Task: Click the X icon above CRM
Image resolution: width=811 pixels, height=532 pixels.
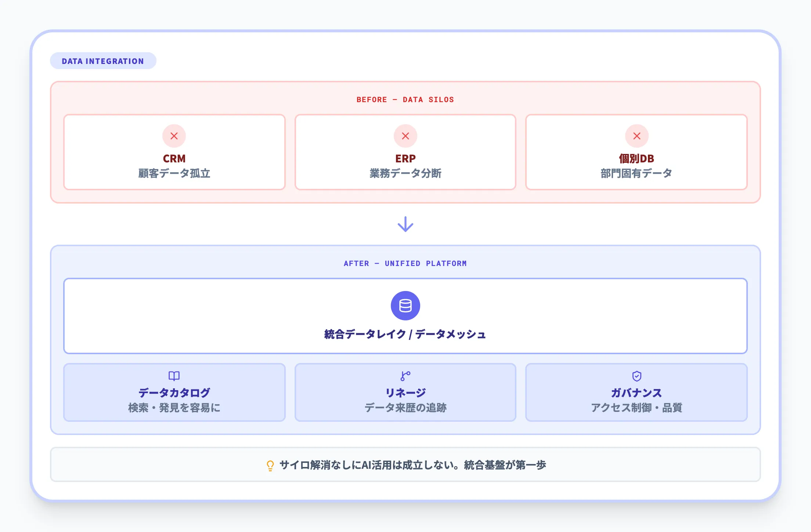Action: point(174,136)
